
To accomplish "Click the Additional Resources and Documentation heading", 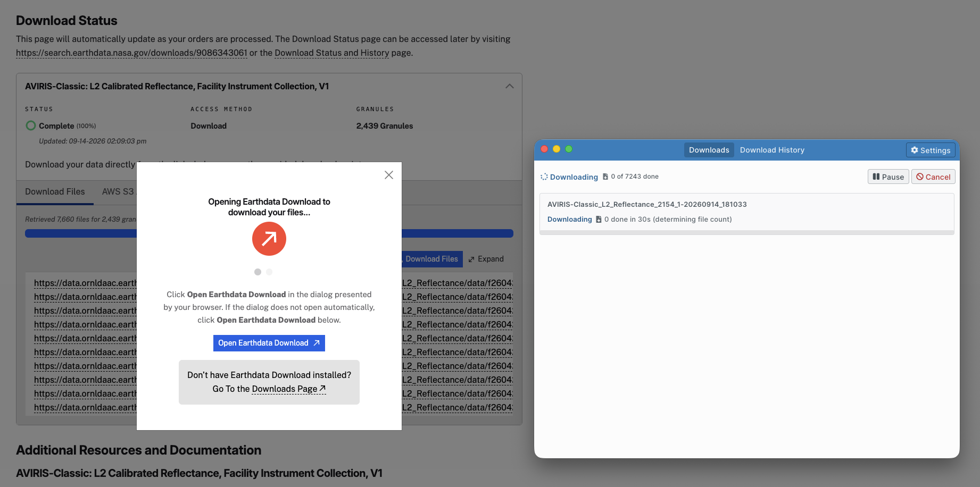I will point(138,450).
